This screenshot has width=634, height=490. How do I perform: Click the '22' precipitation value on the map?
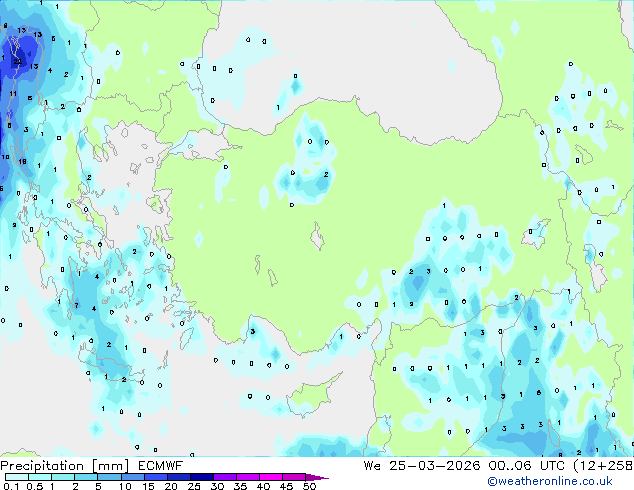pos(17,62)
